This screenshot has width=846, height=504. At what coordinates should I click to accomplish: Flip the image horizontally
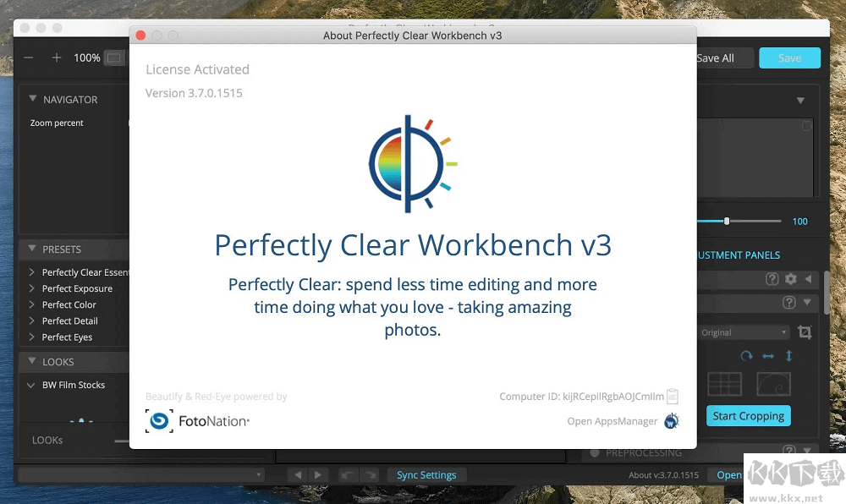click(x=768, y=356)
